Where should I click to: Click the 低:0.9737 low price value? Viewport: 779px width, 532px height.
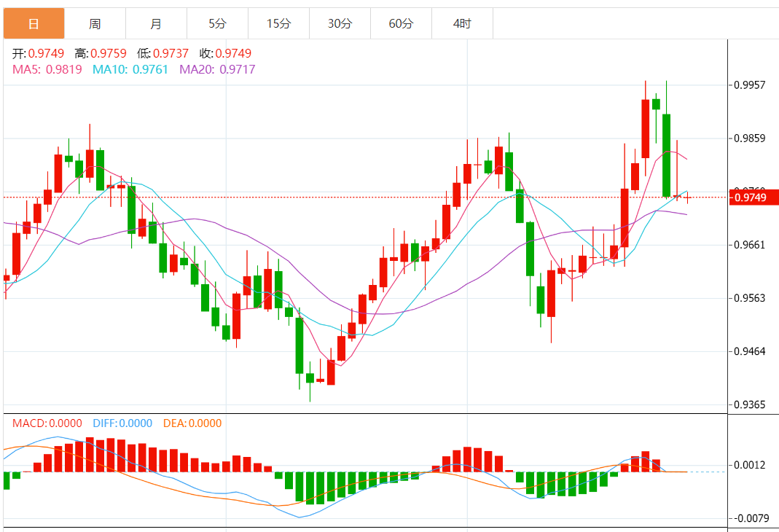[163, 53]
